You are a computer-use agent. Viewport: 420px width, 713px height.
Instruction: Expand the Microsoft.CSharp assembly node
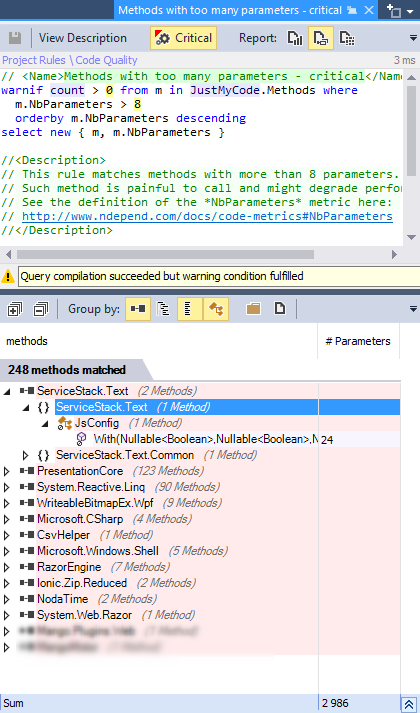[x=6, y=519]
